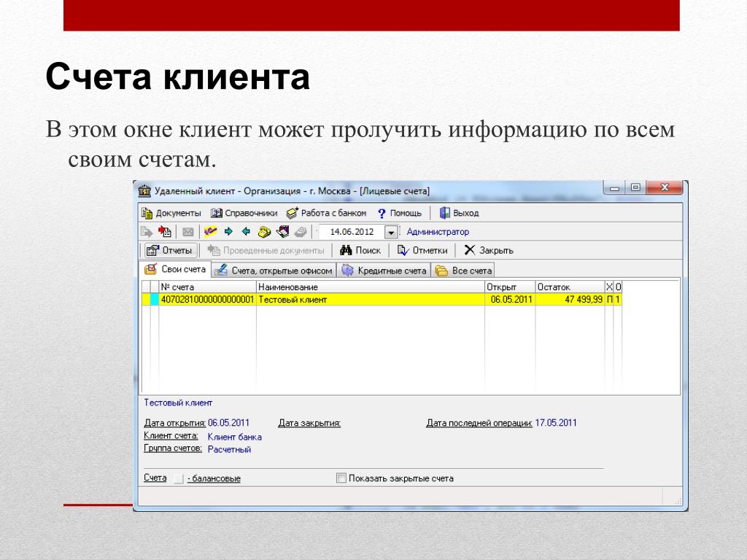Click the Расчетный group value
The width and height of the screenshot is (747, 560).
coord(229,449)
